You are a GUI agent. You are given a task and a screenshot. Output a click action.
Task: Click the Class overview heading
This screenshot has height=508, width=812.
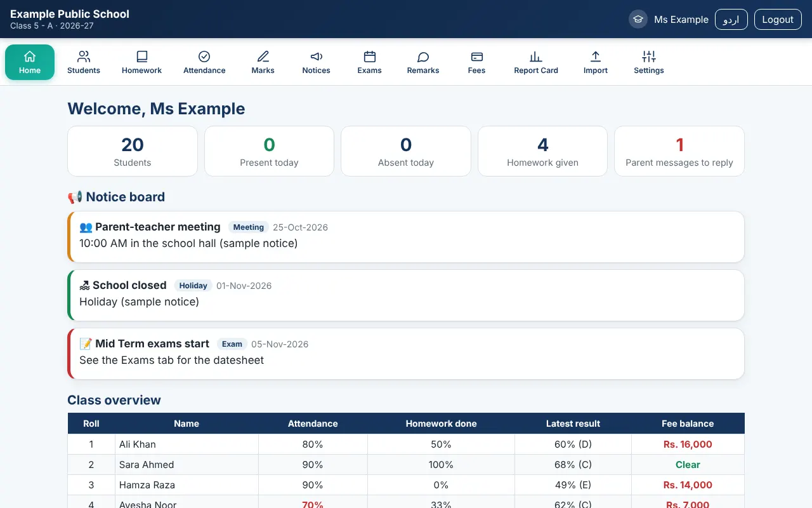coord(114,400)
